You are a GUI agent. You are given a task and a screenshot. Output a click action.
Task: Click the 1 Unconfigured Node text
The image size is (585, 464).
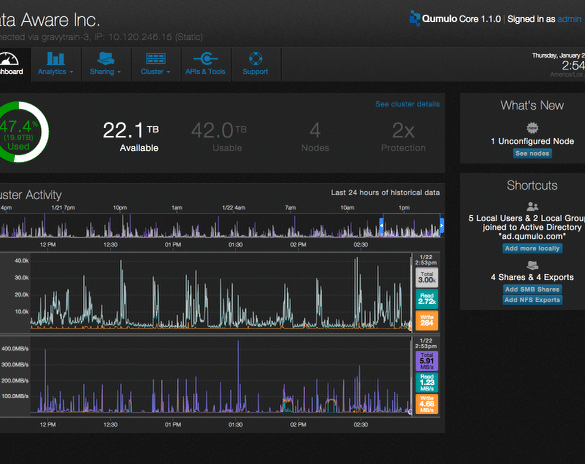pos(532,141)
